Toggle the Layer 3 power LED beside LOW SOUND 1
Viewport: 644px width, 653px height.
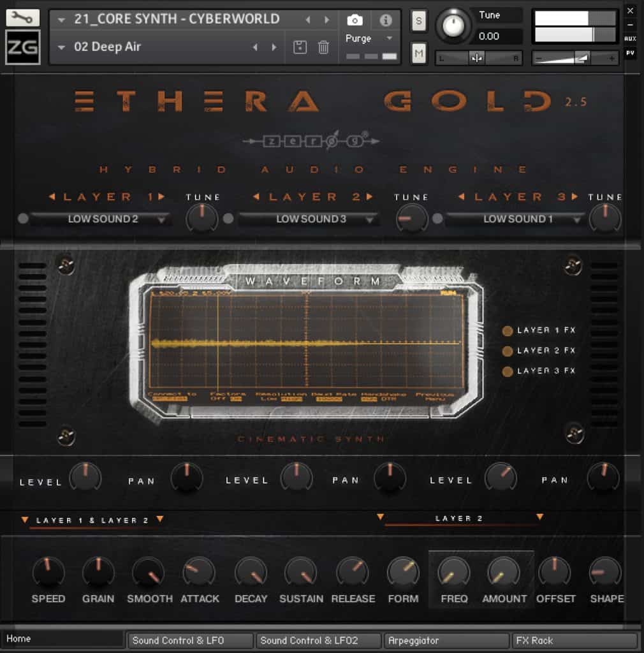pyautogui.click(x=437, y=218)
